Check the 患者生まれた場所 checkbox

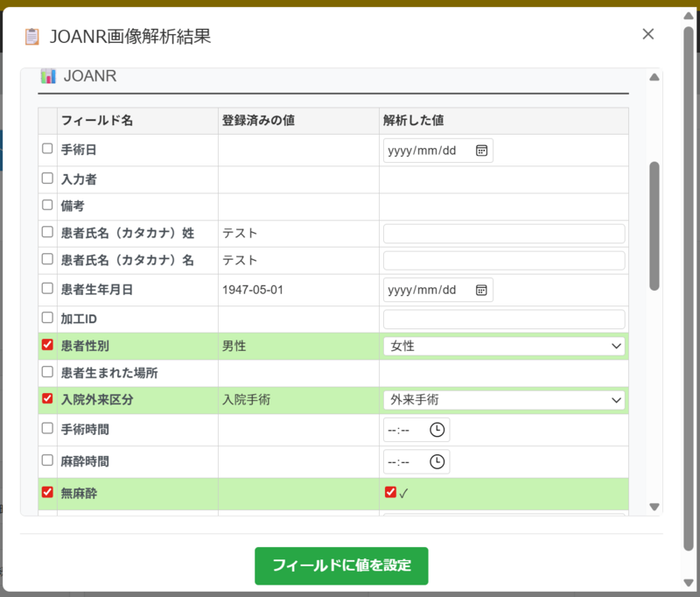[x=47, y=371]
